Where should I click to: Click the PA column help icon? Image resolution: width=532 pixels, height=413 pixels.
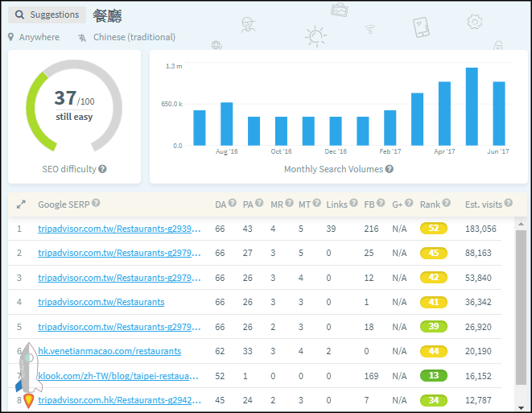(x=259, y=204)
